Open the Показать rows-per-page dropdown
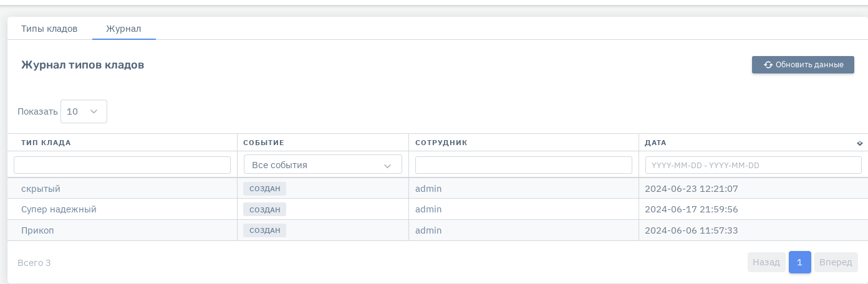 pos(84,111)
